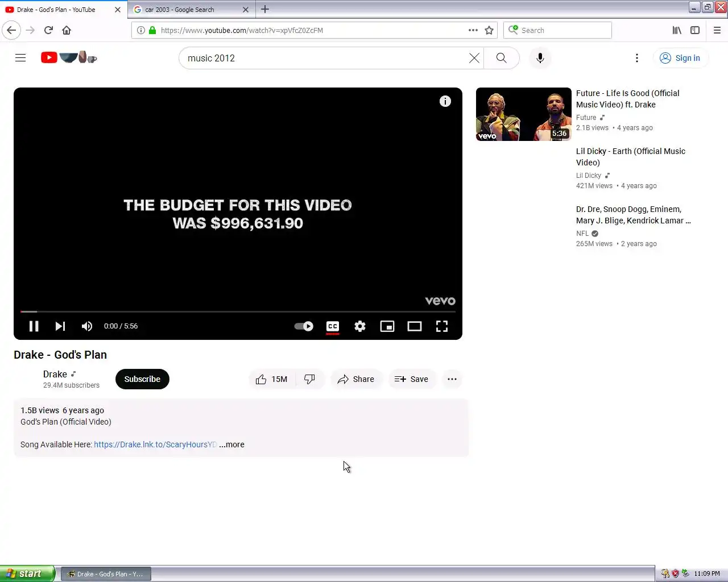Go back one page
The height and width of the screenshot is (582, 728).
[11, 30]
